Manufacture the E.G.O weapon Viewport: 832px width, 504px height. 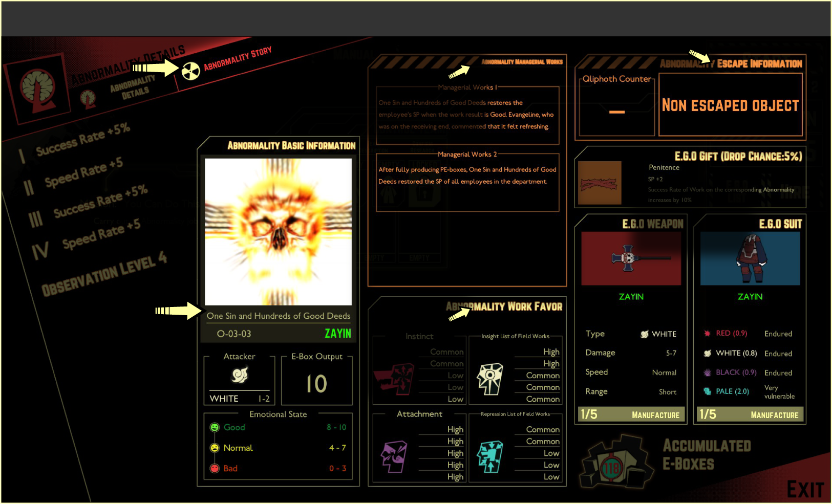631,414
